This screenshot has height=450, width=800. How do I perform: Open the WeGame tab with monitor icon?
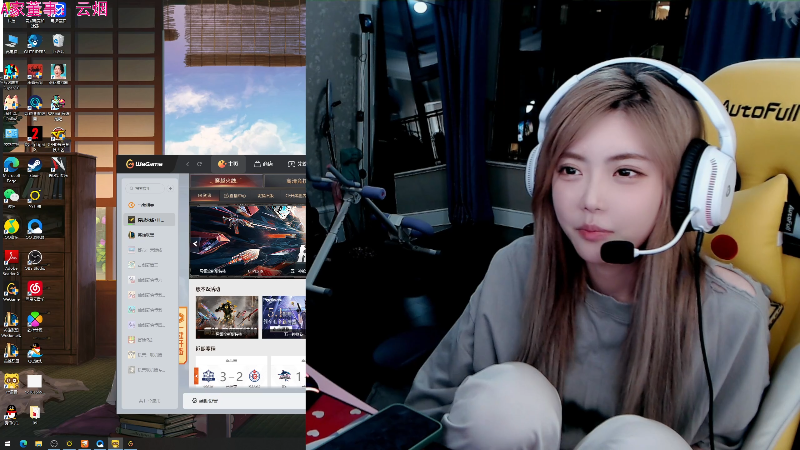[x=296, y=164]
